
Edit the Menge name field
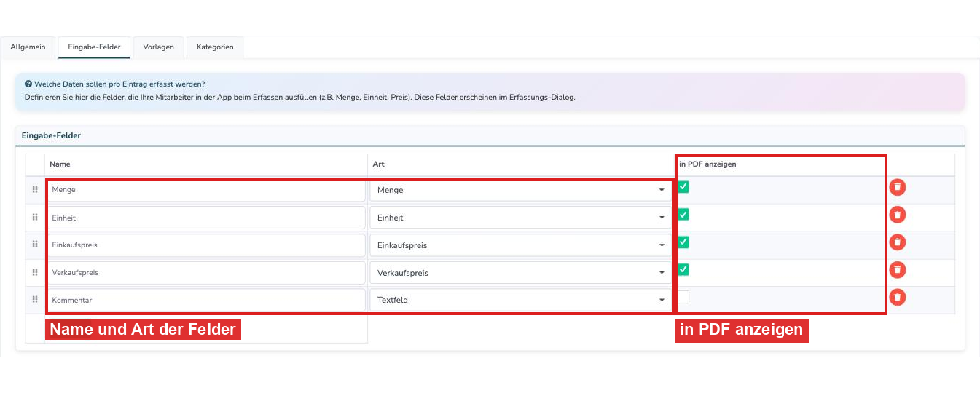pos(206,190)
